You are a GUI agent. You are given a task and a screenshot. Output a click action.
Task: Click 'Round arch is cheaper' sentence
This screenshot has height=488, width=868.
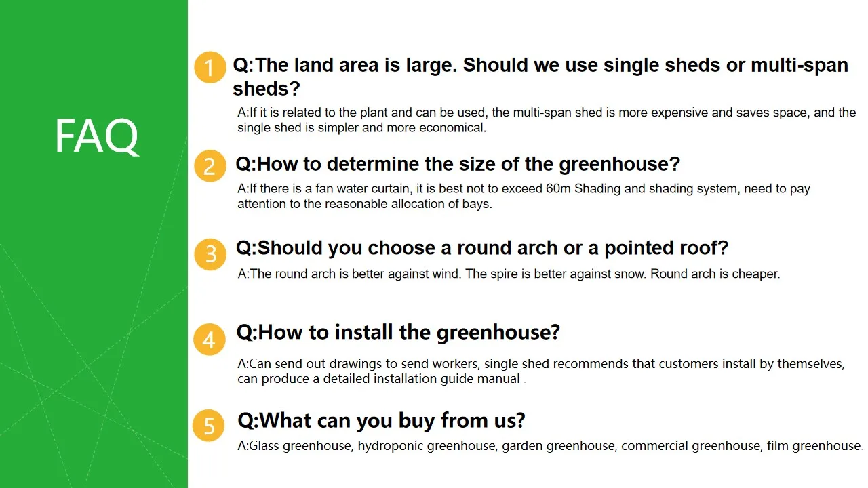click(x=715, y=274)
